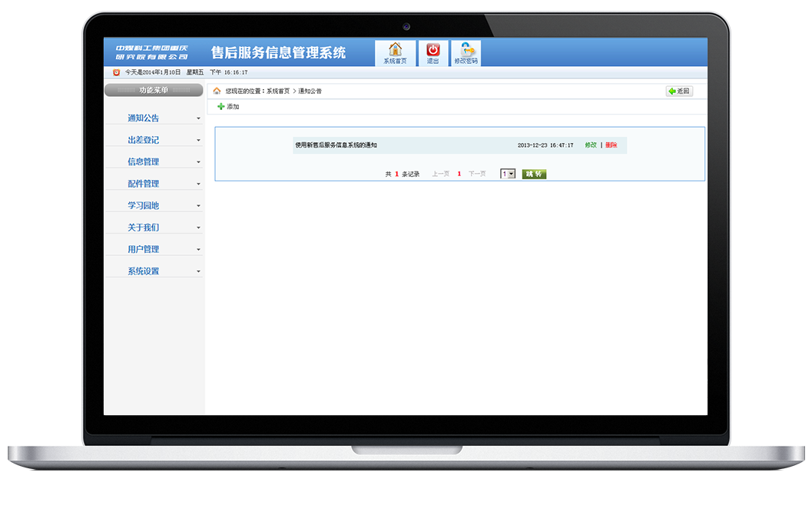Click the red 退出 logout icon
The width and height of the screenshot is (812, 509).
point(433,50)
